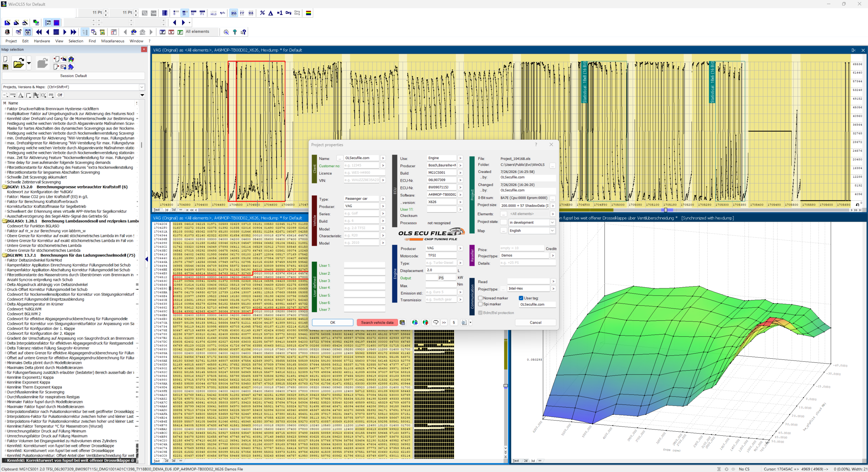Viewport: 868px width, 472px height.
Task: Click the speech bubble comment icon in dialog
Action: [x=436, y=322]
